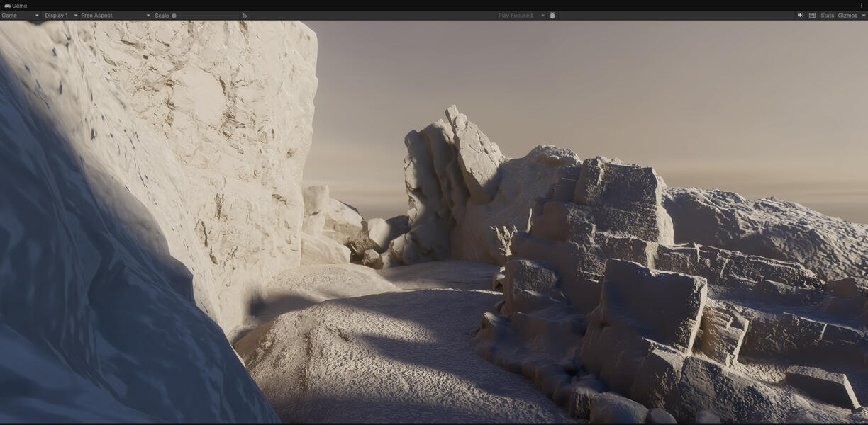
Task: Open the Gizmos dropdown arrow
Action: (x=864, y=15)
